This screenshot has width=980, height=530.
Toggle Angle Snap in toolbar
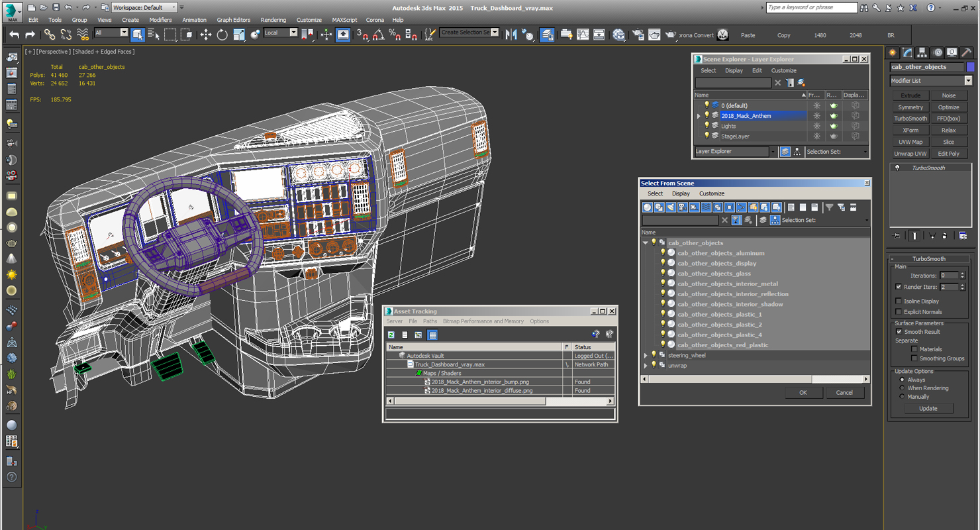[378, 34]
